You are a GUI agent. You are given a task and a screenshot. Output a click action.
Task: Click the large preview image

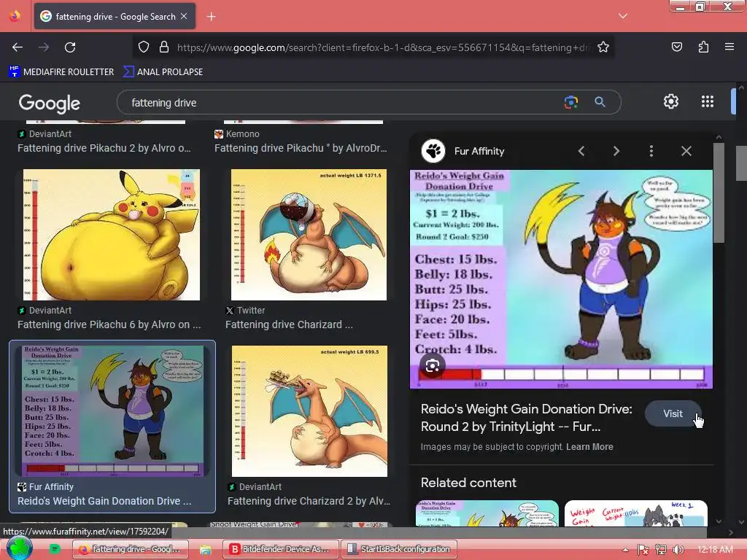[561, 279]
